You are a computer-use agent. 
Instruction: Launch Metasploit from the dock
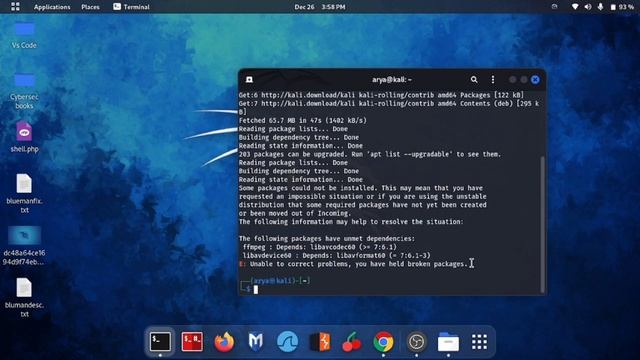coord(256,342)
